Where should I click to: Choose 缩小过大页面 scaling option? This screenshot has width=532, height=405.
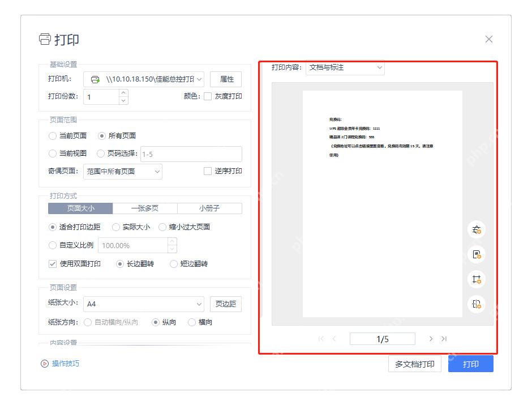click(x=162, y=227)
